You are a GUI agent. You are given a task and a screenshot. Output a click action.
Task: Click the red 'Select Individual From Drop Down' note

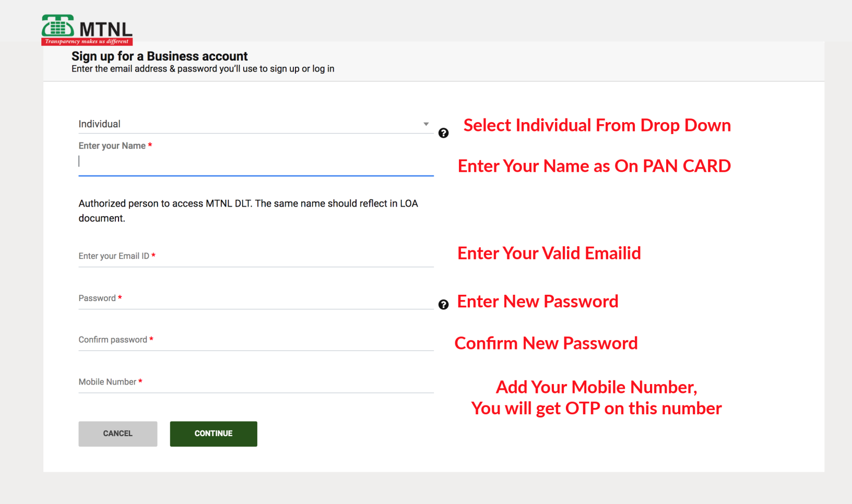597,125
